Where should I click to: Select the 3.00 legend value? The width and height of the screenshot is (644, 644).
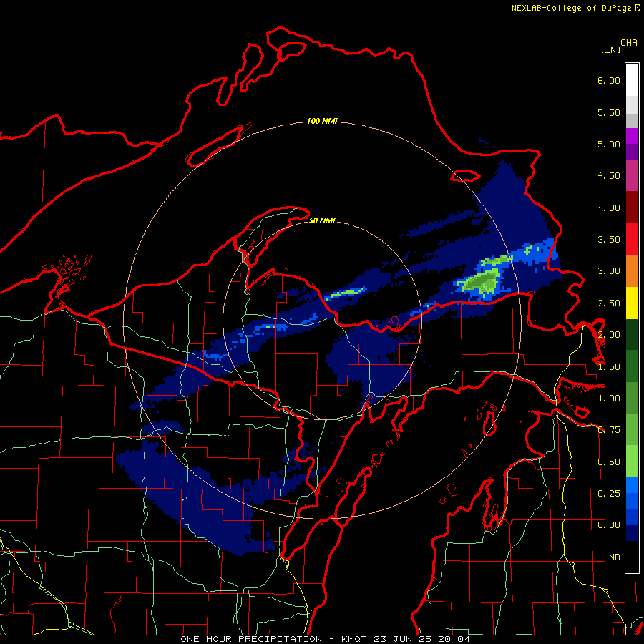click(609, 271)
